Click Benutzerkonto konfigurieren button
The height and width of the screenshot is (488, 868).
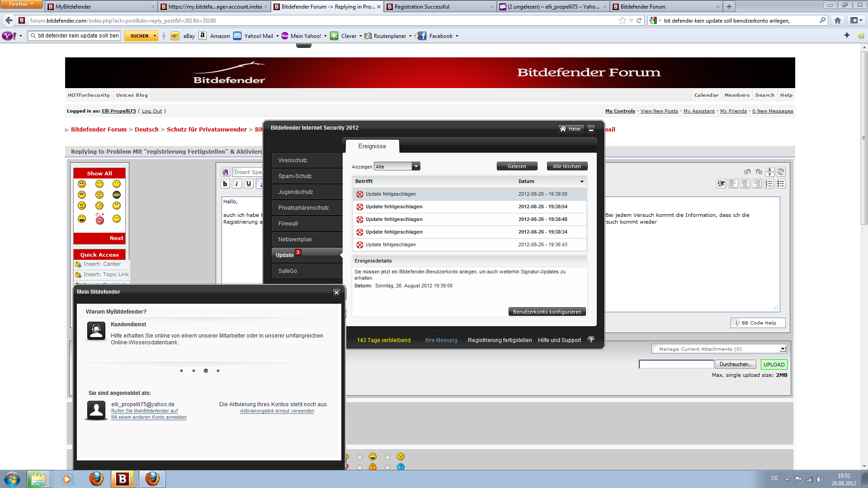(547, 312)
